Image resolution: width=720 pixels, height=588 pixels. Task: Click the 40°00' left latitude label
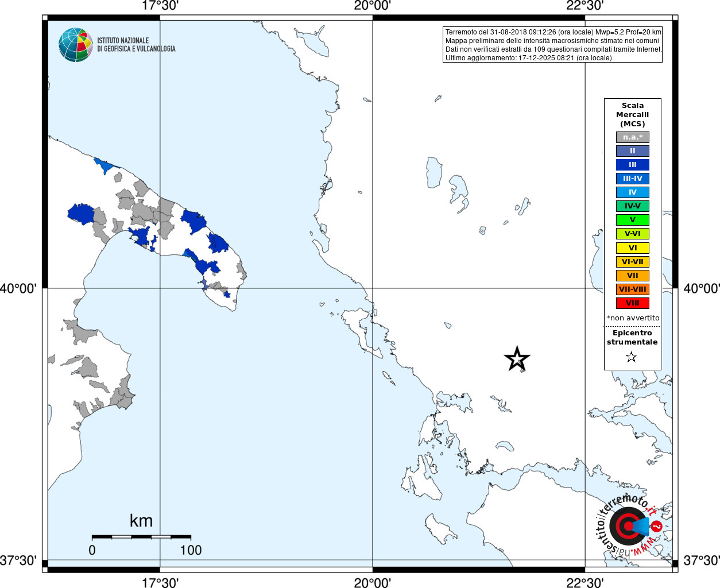coord(18,288)
